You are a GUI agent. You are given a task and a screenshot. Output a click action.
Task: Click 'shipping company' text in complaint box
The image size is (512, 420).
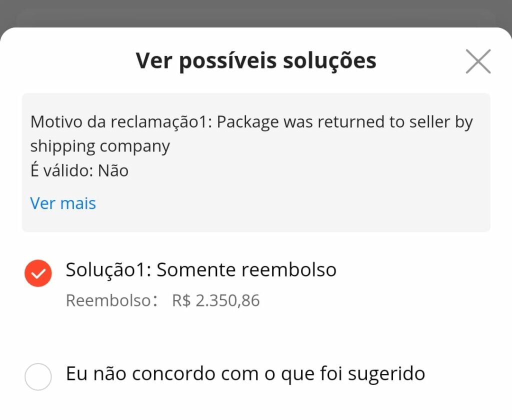(100, 146)
